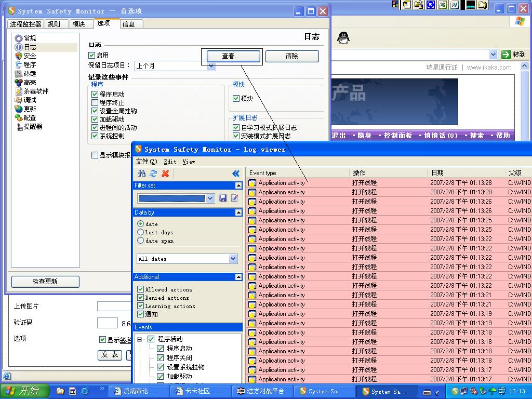Screen dimensions: 532x399
Task: Select the 'last days' radio button
Action: click(140, 232)
